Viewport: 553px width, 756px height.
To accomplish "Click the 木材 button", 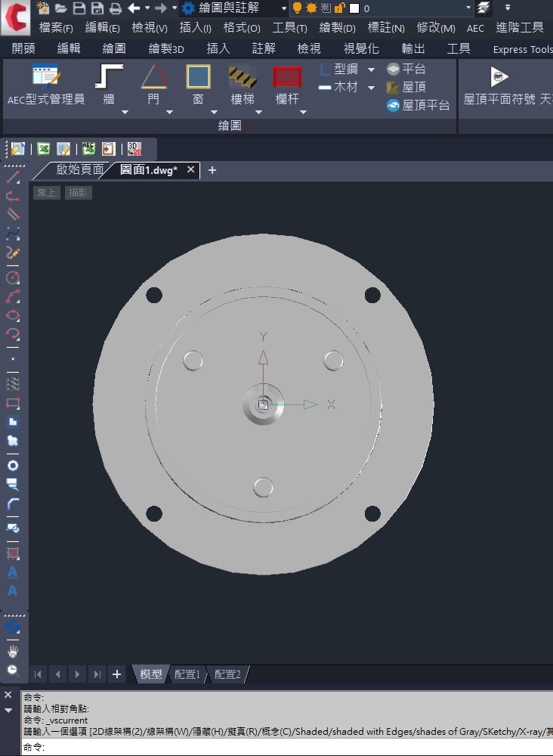I will pos(338,87).
